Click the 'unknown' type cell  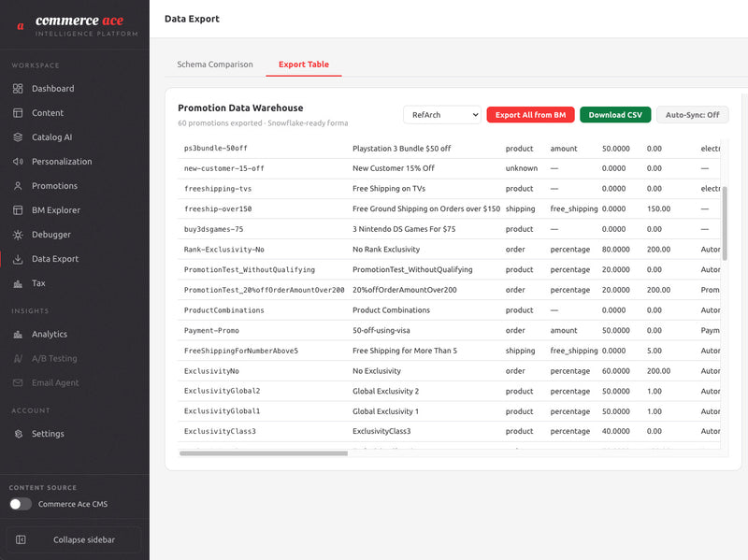522,168
